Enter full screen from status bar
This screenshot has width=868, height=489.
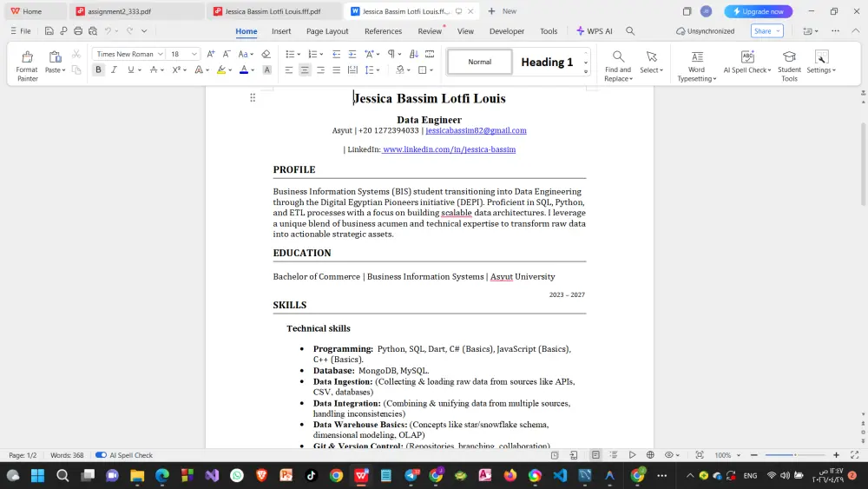pyautogui.click(x=855, y=454)
